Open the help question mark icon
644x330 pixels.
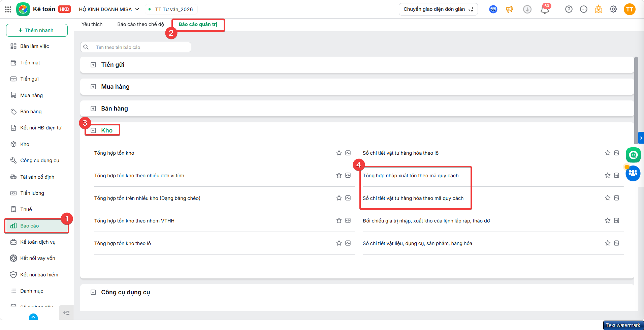[x=569, y=9]
